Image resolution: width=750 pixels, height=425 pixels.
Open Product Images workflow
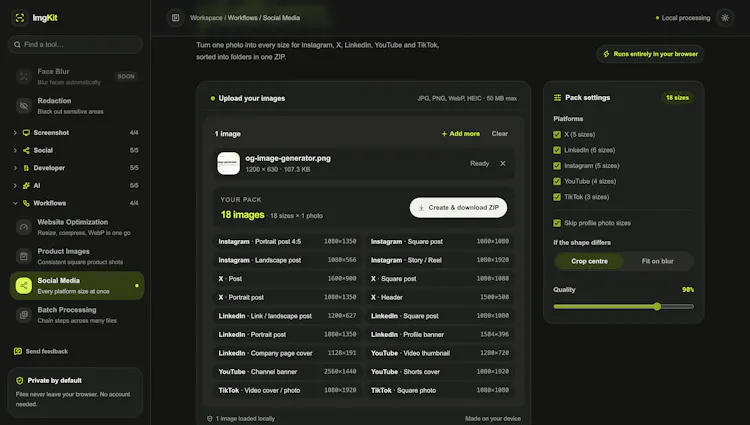pos(77,256)
